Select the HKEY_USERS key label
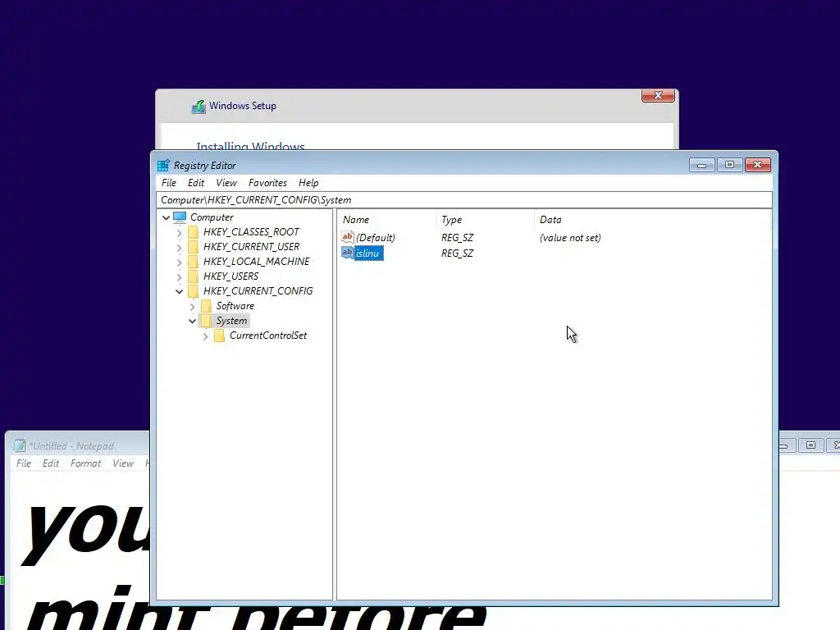The height and width of the screenshot is (630, 840). 231,276
